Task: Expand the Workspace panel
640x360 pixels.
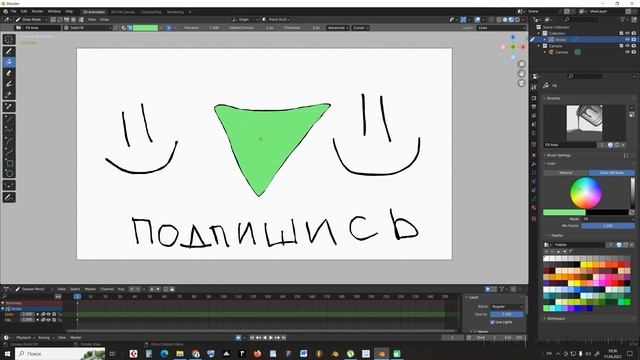Action: [x=556, y=318]
